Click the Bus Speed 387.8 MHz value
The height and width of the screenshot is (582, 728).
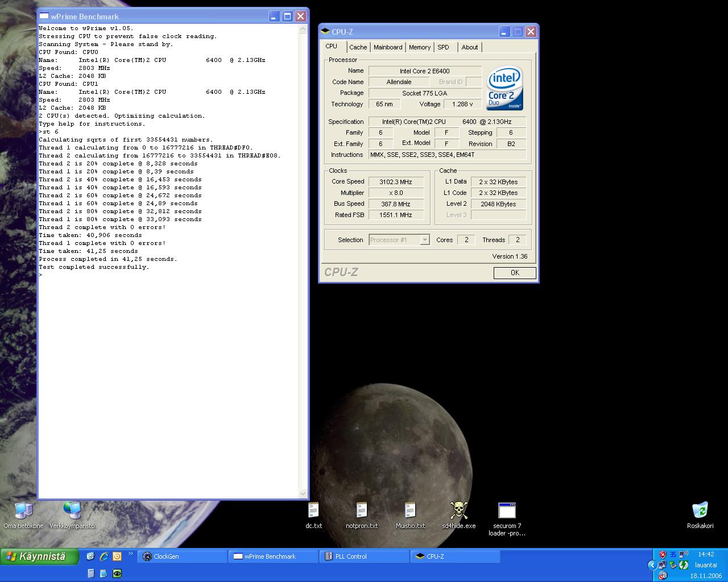pos(396,204)
